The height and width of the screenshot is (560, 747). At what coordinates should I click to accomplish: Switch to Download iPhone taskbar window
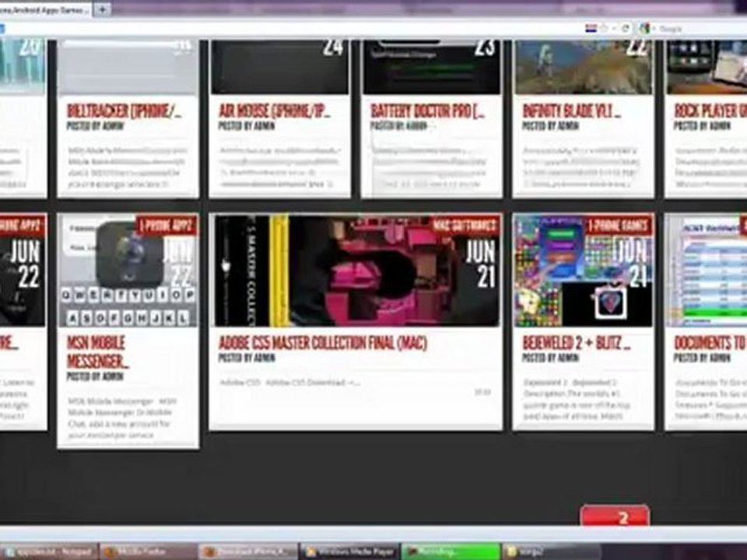coord(249,551)
